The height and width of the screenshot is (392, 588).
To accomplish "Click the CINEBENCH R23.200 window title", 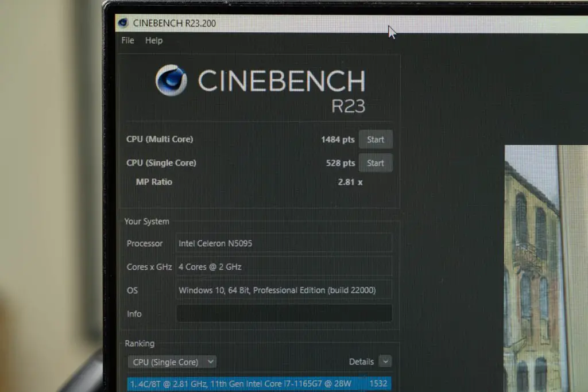I will pyautogui.click(x=175, y=23).
